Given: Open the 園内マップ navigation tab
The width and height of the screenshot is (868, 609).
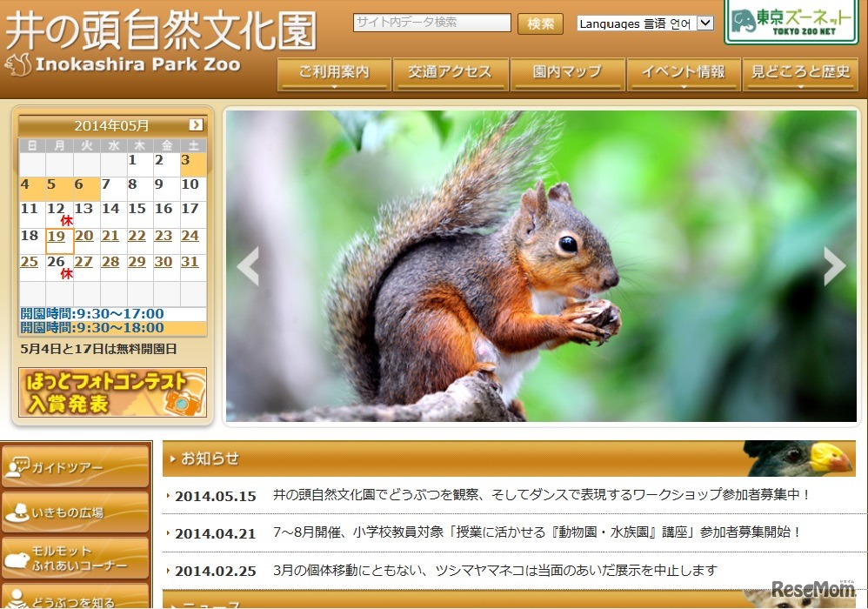Looking at the screenshot, I should 567,74.
